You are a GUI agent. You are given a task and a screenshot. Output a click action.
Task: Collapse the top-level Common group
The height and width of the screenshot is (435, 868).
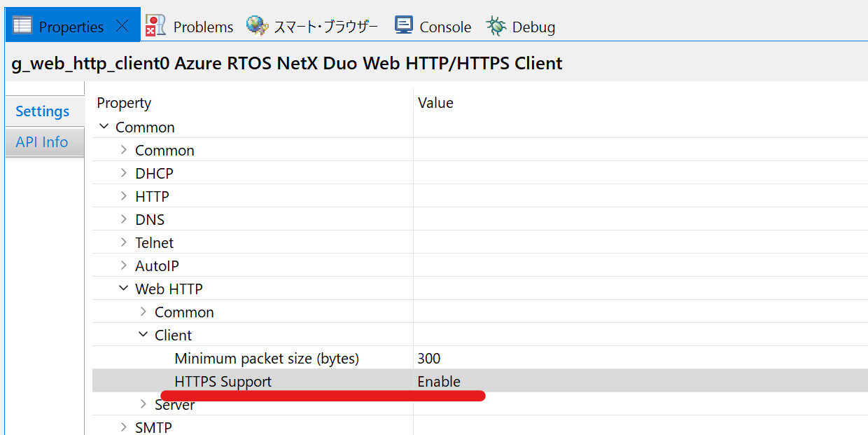(104, 127)
